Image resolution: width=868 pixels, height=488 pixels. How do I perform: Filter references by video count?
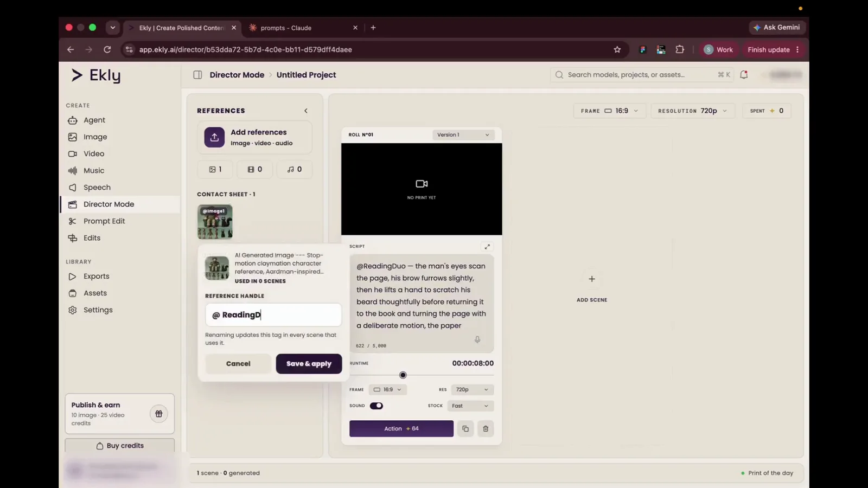click(254, 169)
